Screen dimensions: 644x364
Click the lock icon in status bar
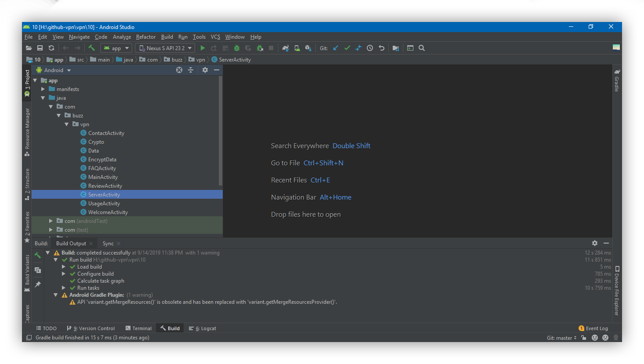pos(583,338)
